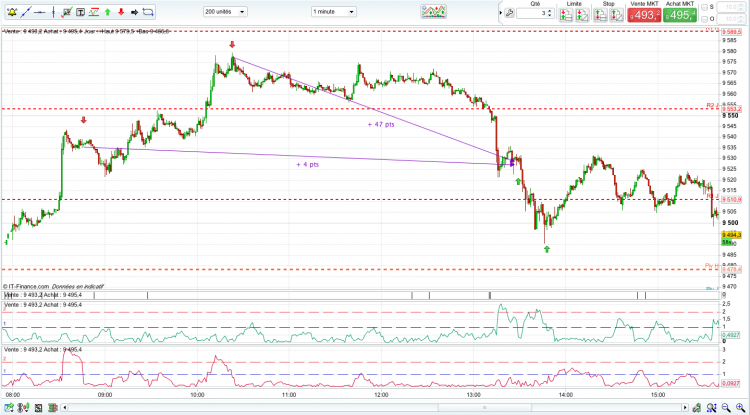This screenshot has height=415, width=750.
Task: Click the fourth bottom-left toolbar icon
Action: pyautogui.click(x=53, y=408)
